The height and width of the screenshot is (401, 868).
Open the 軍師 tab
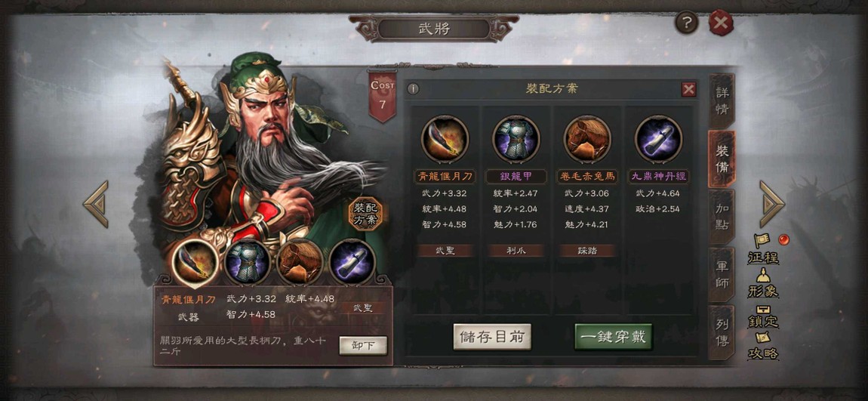coord(722,275)
